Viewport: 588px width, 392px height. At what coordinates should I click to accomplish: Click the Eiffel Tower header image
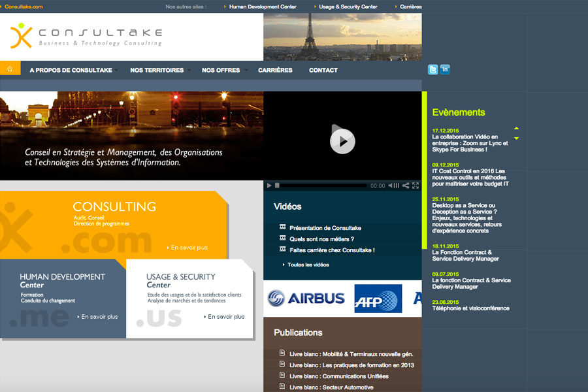[x=342, y=37]
